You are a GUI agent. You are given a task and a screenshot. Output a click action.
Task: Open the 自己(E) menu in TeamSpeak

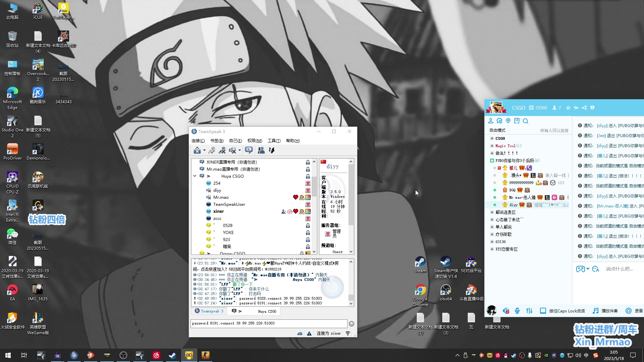tap(235, 141)
